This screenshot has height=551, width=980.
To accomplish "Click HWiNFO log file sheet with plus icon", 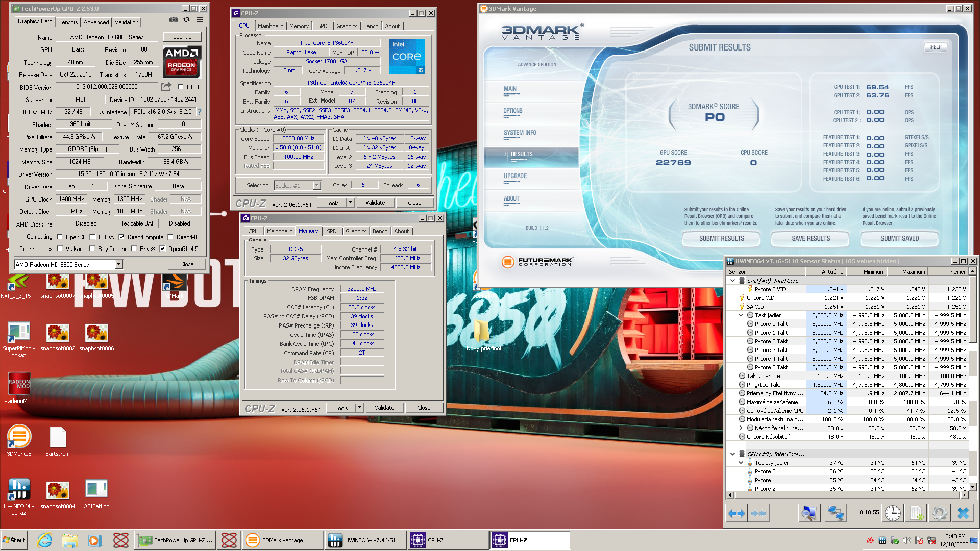I will point(916,513).
